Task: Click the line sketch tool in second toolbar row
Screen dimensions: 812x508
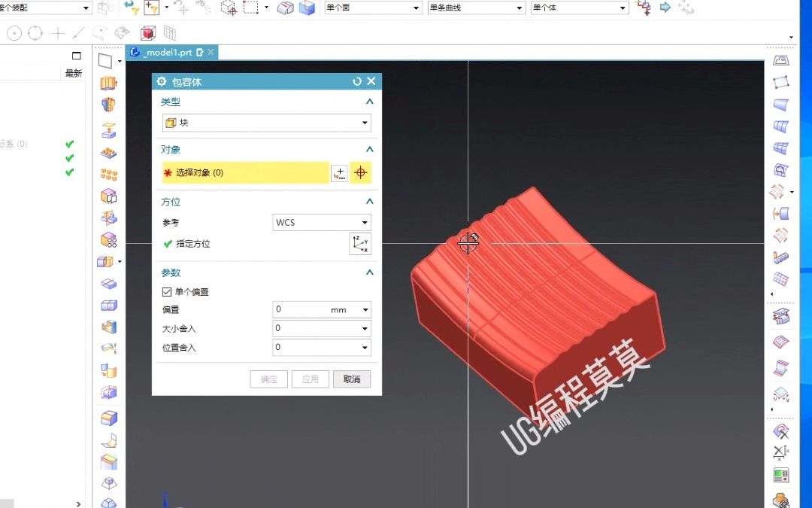Action: click(77, 33)
